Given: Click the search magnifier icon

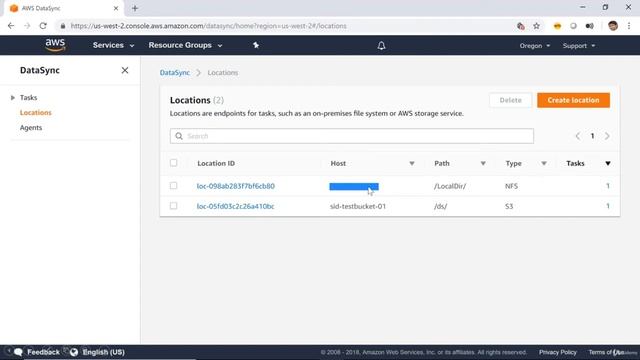Looking at the screenshot, I should click(x=179, y=136).
